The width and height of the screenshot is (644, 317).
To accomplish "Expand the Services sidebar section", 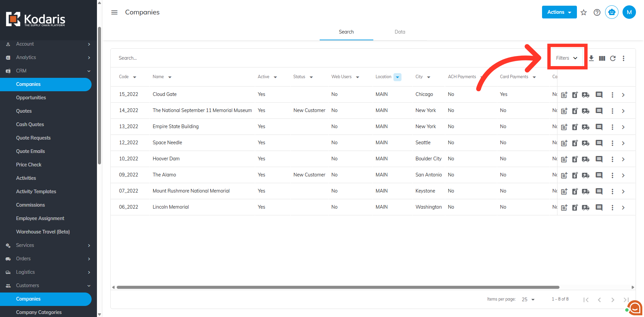I will click(x=48, y=245).
